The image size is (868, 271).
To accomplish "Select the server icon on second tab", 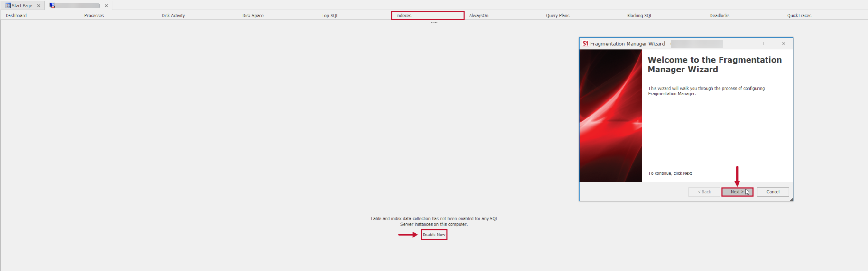I will coord(52,6).
